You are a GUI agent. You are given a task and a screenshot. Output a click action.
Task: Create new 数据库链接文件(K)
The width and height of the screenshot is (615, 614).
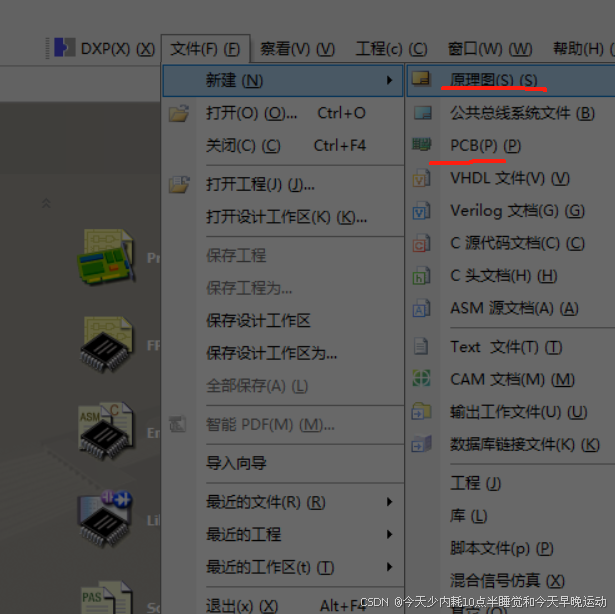click(511, 445)
